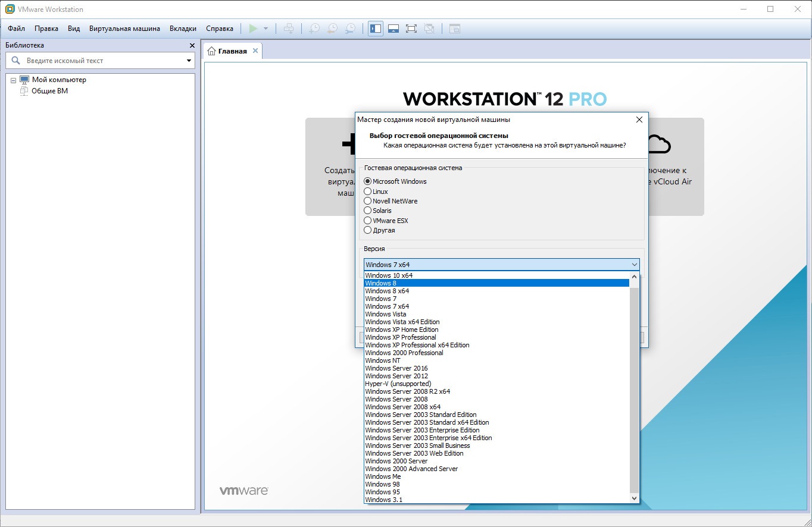This screenshot has height=527, width=812.
Task: Choose Windows Server 2003 Small Business
Action: 496,446
